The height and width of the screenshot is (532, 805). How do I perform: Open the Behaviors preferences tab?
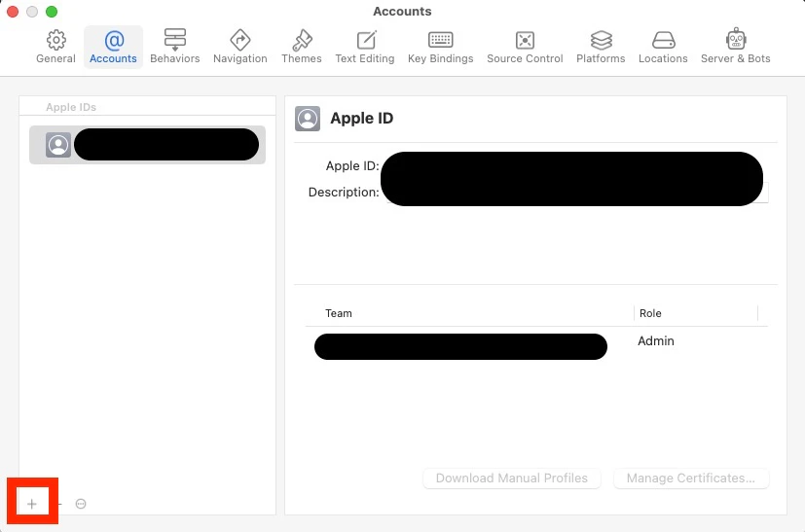pyautogui.click(x=175, y=47)
